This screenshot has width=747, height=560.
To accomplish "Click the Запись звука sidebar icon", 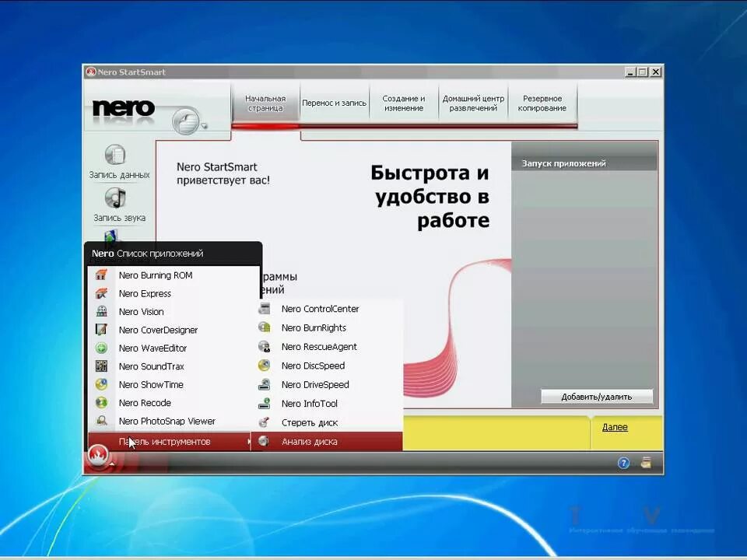I will point(115,198).
